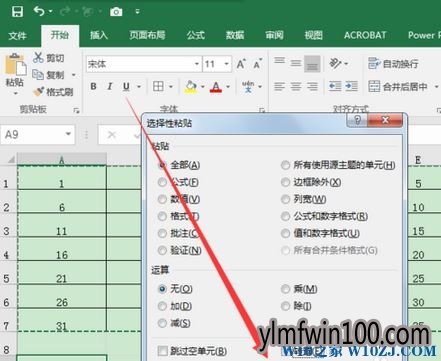Toggle bold formatting
This screenshot has height=361, width=441.
[93, 86]
